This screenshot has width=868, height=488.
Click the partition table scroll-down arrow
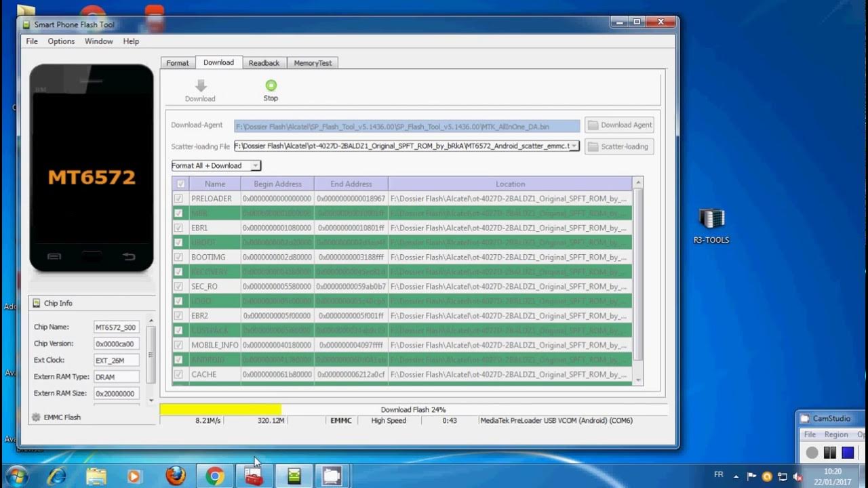[637, 381]
